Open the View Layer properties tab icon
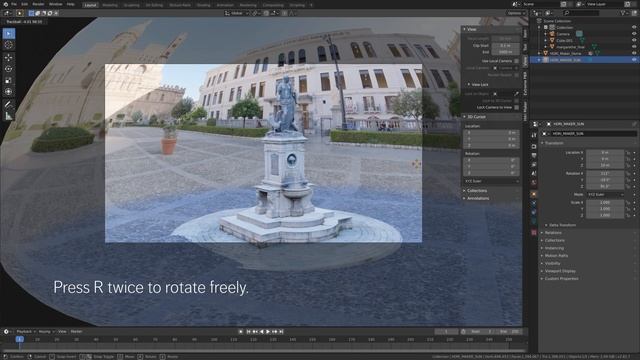This screenshot has height=360, width=640. pyautogui.click(x=533, y=164)
